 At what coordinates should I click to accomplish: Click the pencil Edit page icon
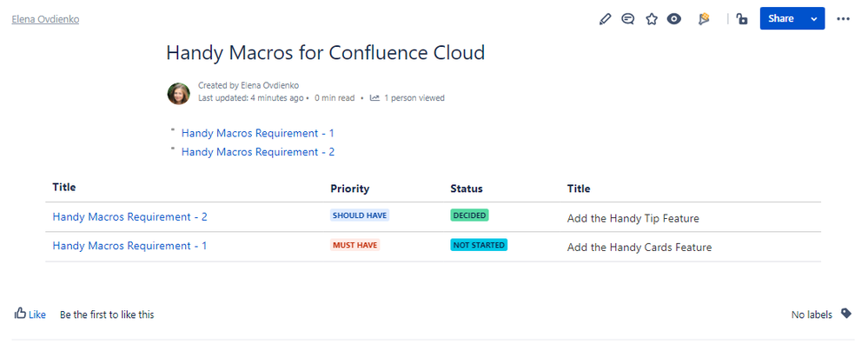pos(605,19)
